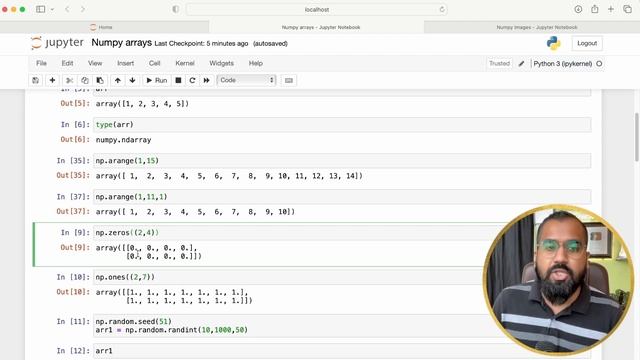Toggle Safari sidebar icon
The image size is (640, 360).
40,9
